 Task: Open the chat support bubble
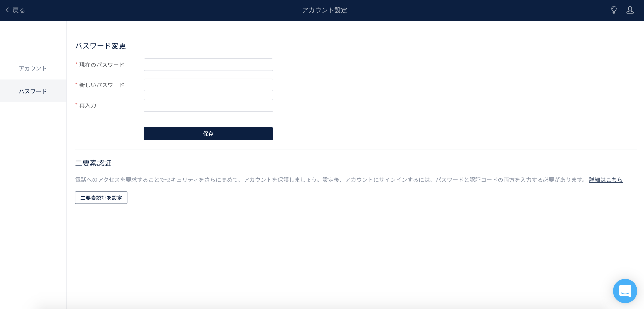tap(625, 291)
